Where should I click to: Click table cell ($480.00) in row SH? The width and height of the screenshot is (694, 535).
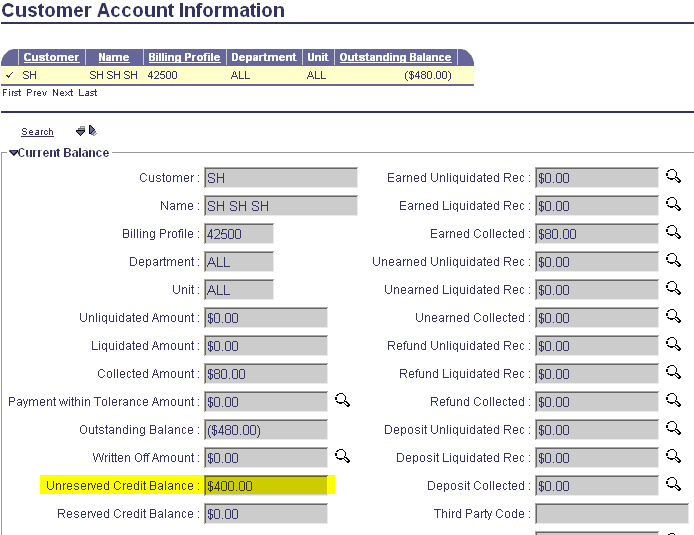coord(428,75)
